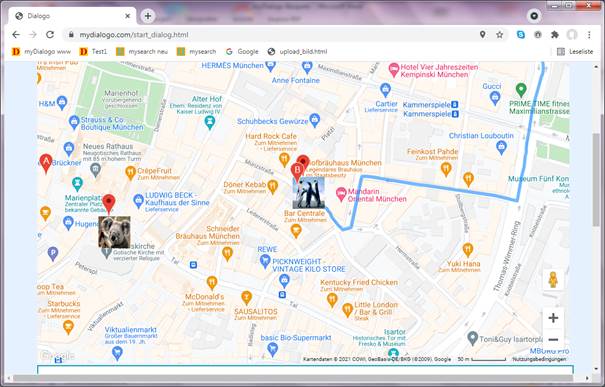605x387 pixels.
Task: Select the Street View pegman icon
Action: coord(553,279)
